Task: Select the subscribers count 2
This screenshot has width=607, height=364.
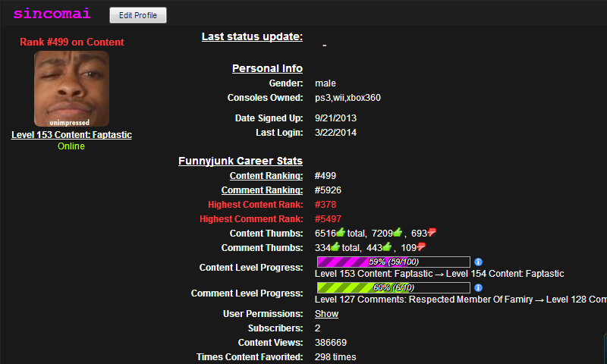Action: click(317, 328)
